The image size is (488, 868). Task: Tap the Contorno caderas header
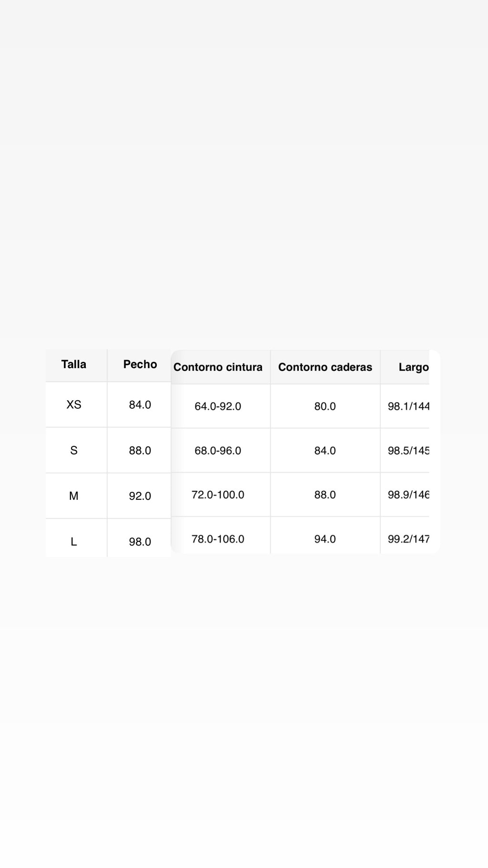point(325,367)
